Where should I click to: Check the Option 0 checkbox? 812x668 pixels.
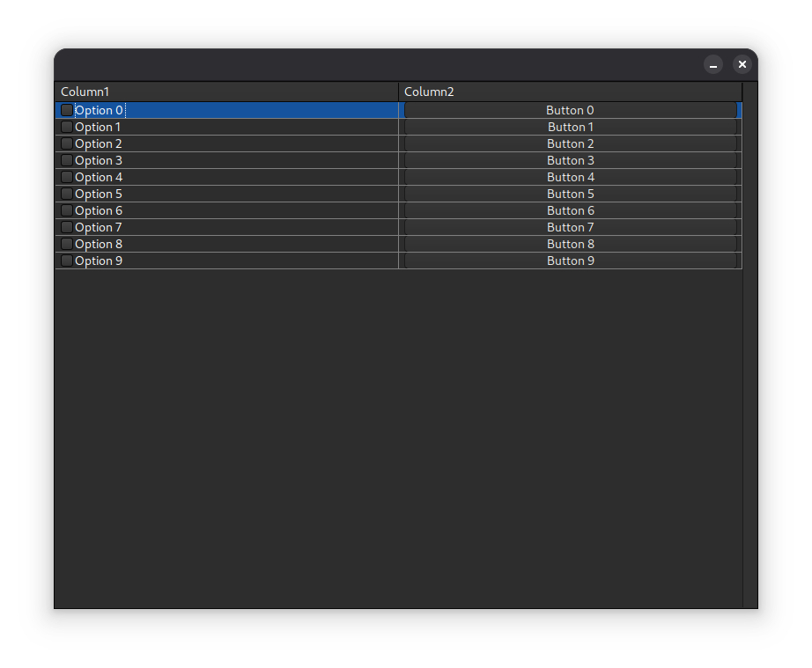click(67, 110)
